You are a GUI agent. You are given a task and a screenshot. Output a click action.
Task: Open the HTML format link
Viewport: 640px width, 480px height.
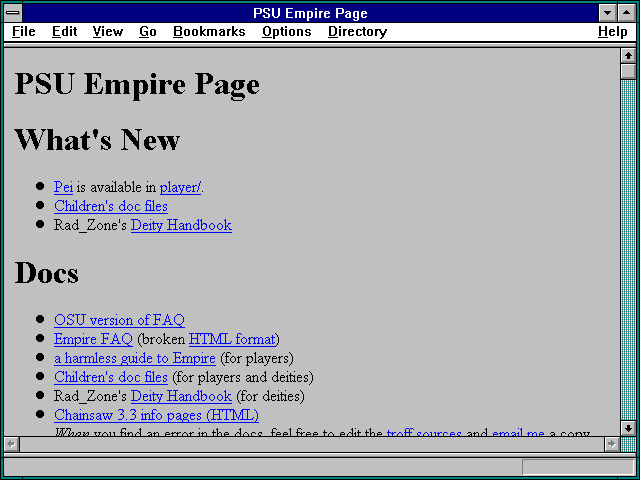(232, 339)
